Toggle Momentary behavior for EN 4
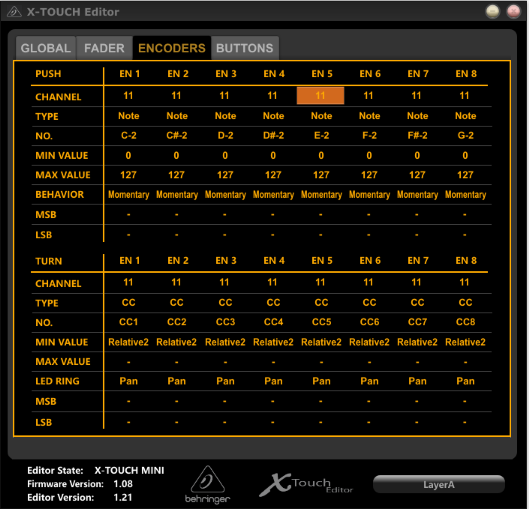This screenshot has width=529, height=509. pyautogui.click(x=273, y=195)
